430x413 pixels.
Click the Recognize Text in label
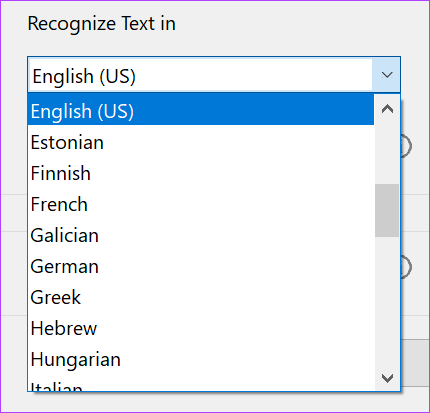click(101, 24)
